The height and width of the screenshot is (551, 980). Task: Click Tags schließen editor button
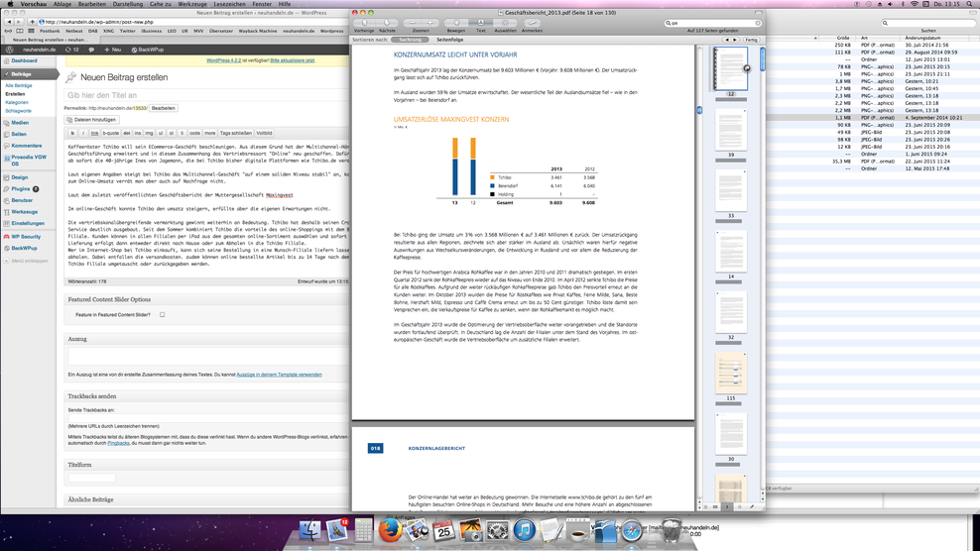coord(236,133)
